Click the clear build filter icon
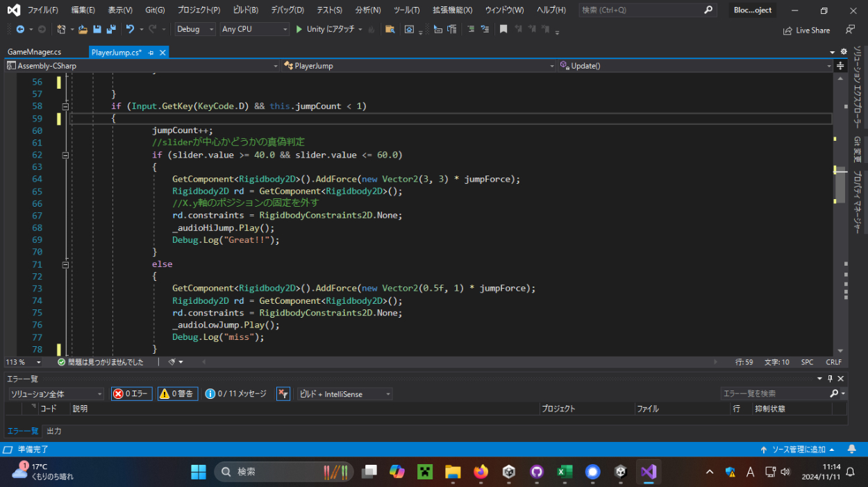Image resolution: width=868 pixels, height=487 pixels. pyautogui.click(x=283, y=393)
